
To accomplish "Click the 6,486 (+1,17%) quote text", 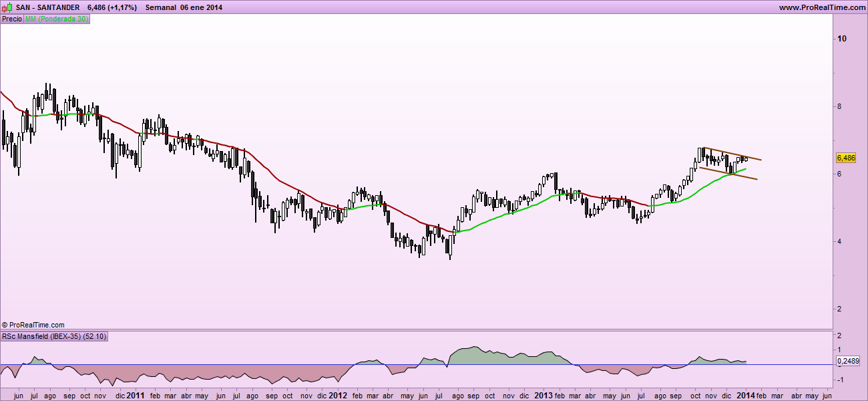I will [x=112, y=7].
